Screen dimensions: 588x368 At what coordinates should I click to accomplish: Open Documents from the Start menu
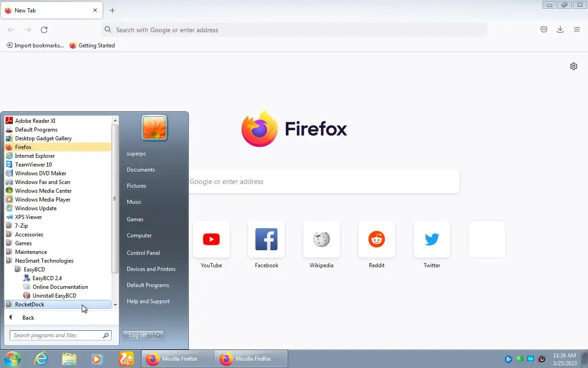[x=141, y=170]
